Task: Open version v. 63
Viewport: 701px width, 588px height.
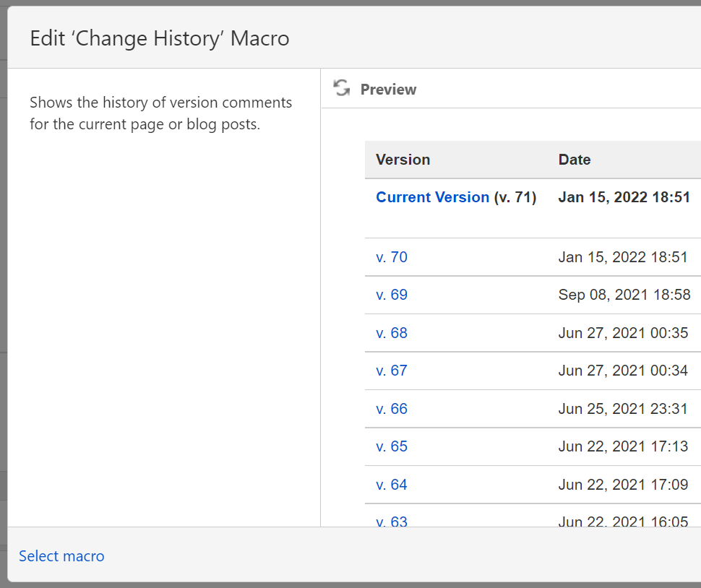Action: (391, 520)
